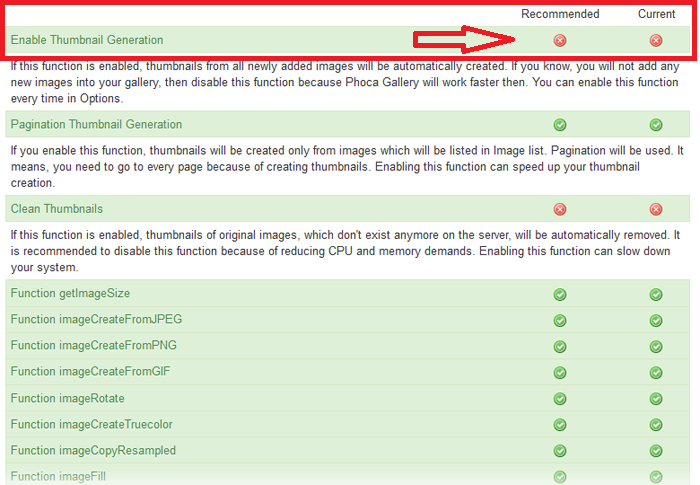Click Recommended green check for Pagination Thumbnail Generation
700x485 pixels.
point(560,125)
